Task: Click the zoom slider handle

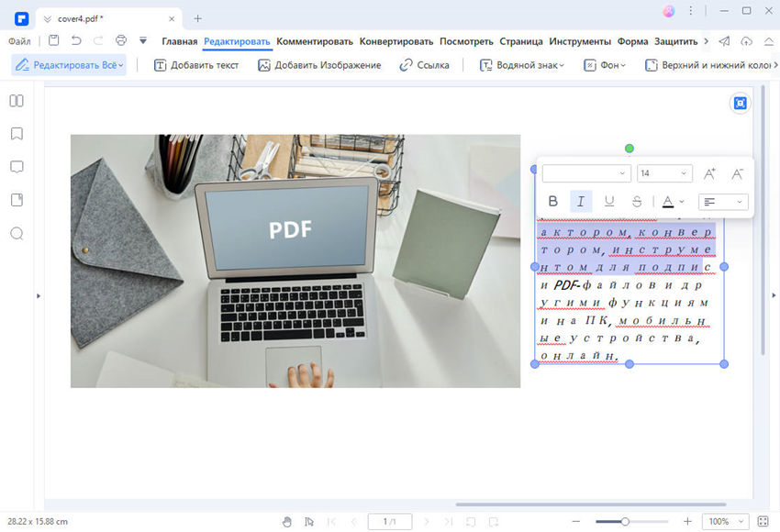Action: coord(625,522)
